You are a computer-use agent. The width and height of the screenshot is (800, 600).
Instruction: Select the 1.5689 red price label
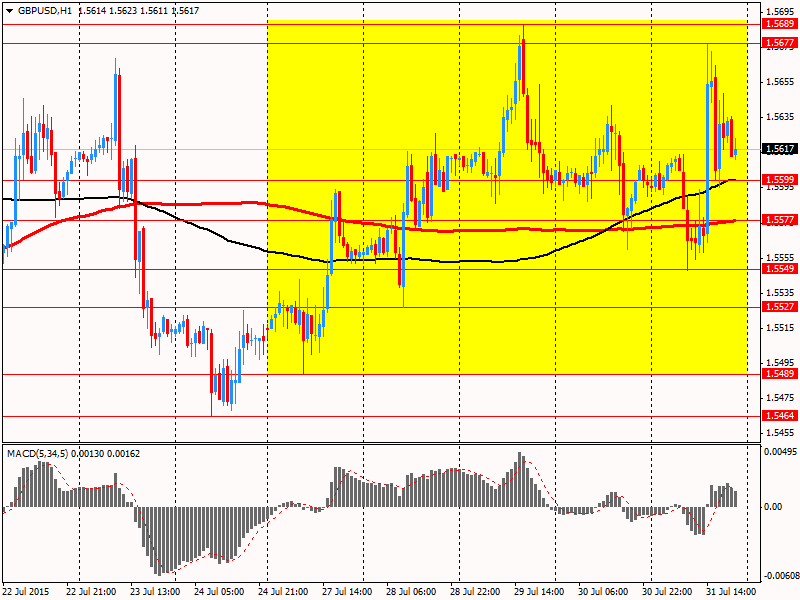(779, 23)
